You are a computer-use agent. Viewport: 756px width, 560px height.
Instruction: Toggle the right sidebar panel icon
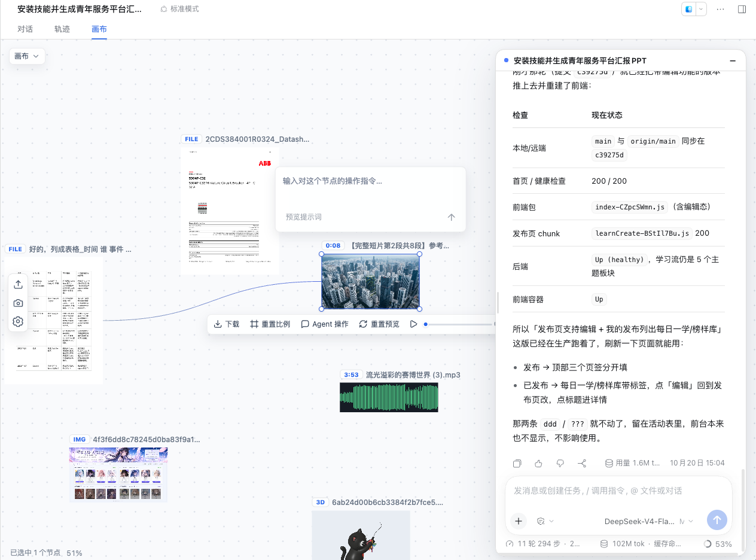[742, 9]
